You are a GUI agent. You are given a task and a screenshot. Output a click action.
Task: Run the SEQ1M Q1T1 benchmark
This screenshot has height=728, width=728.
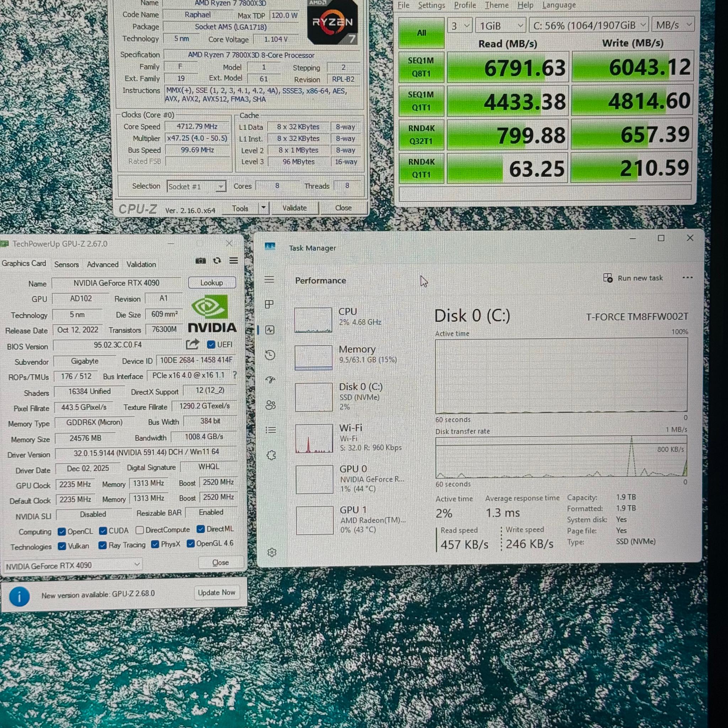point(421,101)
